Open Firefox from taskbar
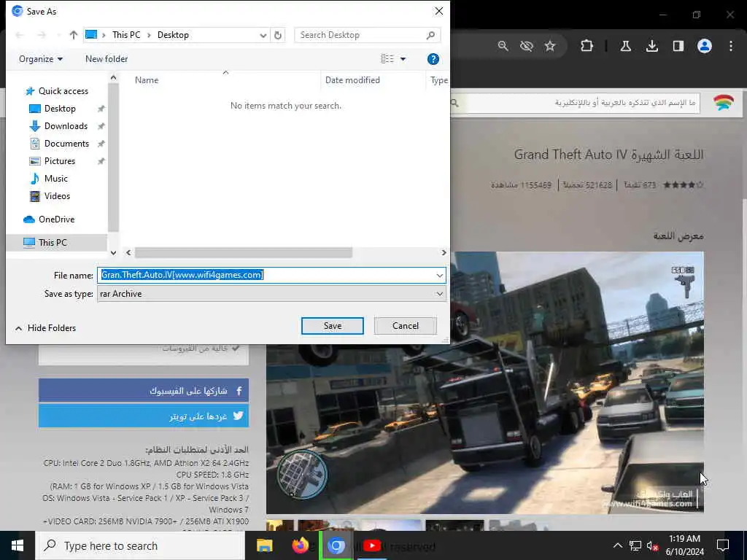 point(300,545)
